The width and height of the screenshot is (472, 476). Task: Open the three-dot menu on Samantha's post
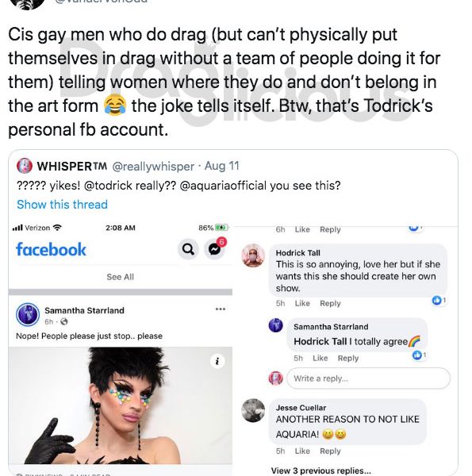pyautogui.click(x=221, y=309)
